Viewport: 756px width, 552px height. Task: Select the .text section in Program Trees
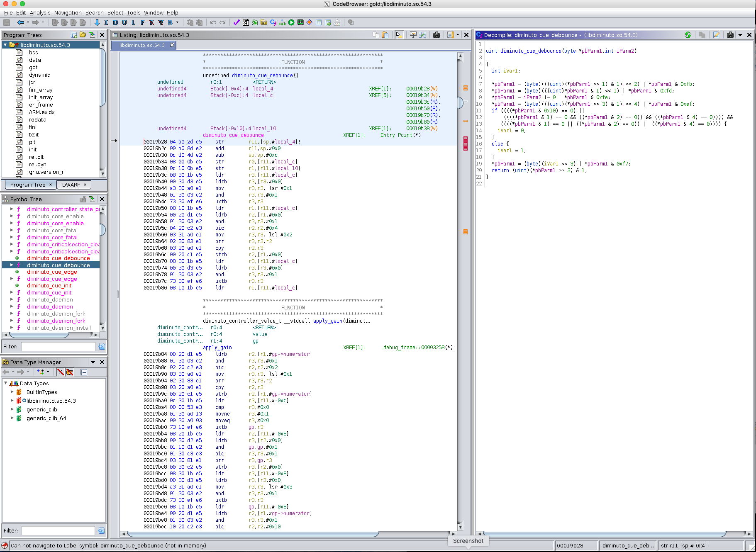tap(32, 134)
